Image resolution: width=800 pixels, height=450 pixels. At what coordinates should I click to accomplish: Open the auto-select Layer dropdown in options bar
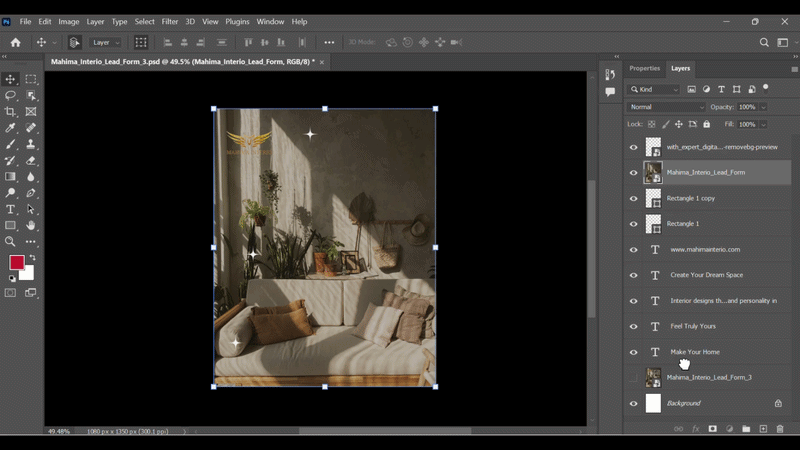pos(105,43)
